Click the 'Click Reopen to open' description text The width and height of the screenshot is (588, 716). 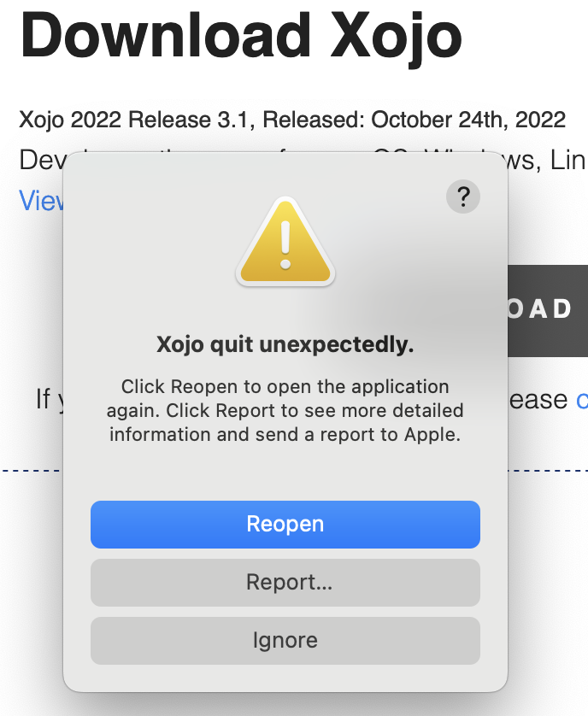(x=285, y=410)
